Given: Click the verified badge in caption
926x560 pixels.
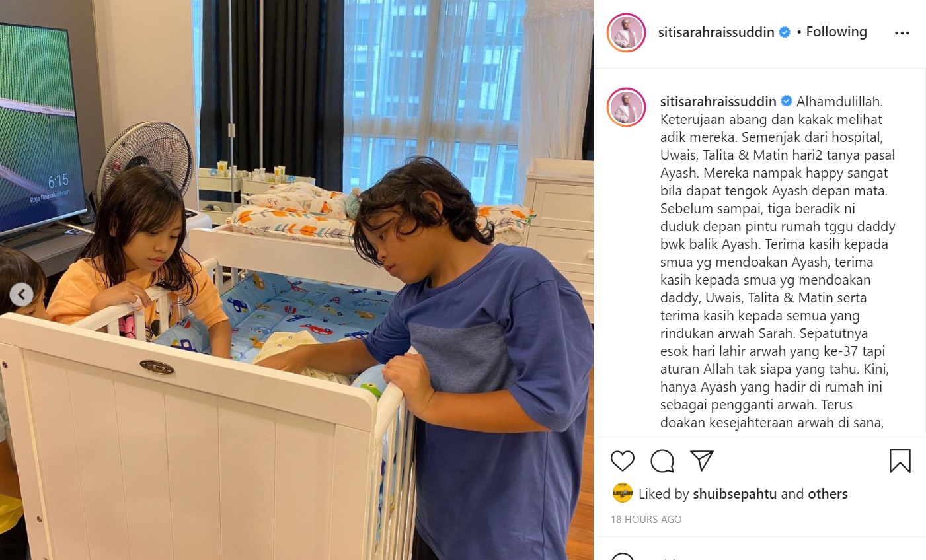Looking at the screenshot, I should pos(787,102).
